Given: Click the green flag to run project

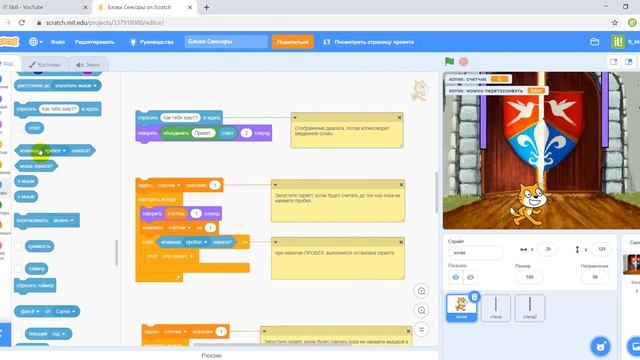Looking at the screenshot, I should click(x=449, y=62).
